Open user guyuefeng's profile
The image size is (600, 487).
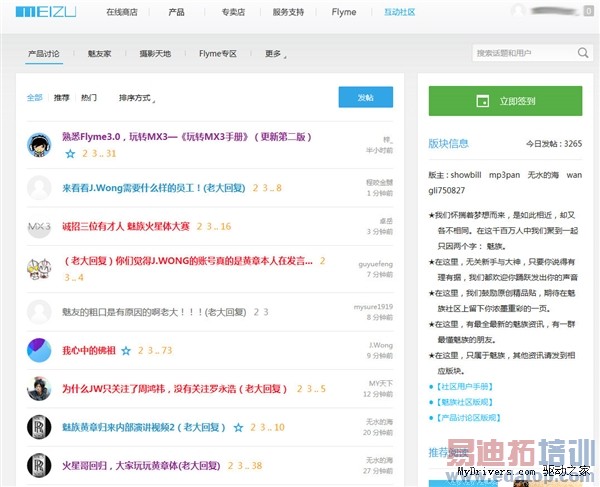tap(375, 264)
